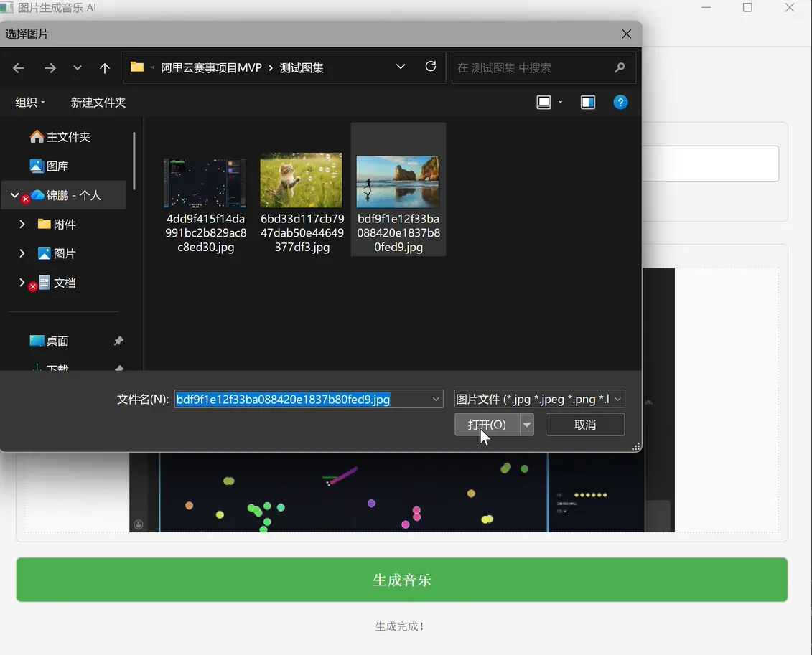Change view layout icon

point(543,103)
